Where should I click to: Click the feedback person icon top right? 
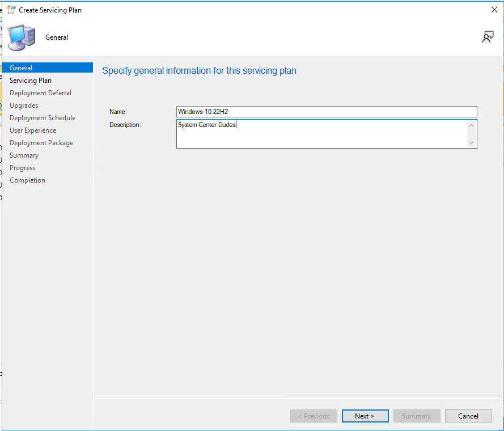488,36
